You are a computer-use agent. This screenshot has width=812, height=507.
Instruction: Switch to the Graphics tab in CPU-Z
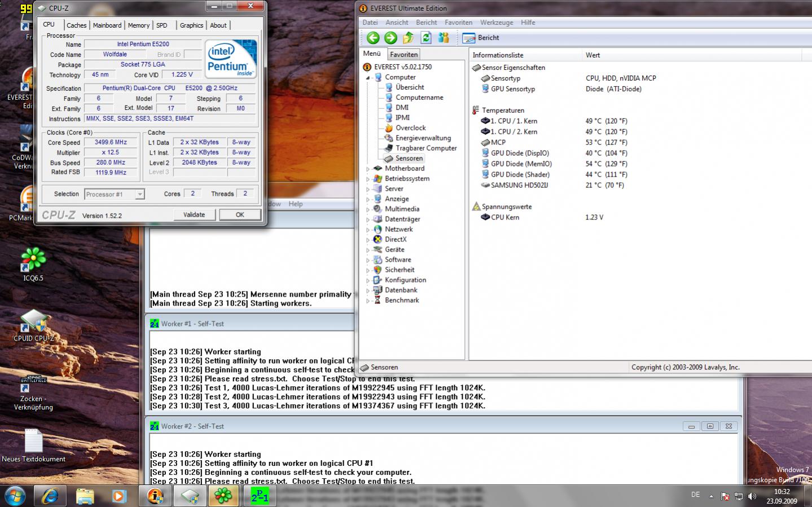click(191, 25)
